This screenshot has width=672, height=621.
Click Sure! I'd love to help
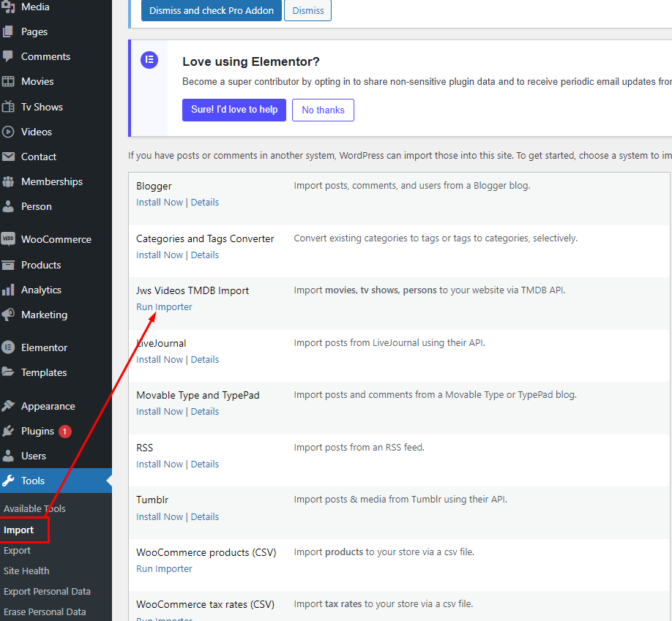coord(234,110)
